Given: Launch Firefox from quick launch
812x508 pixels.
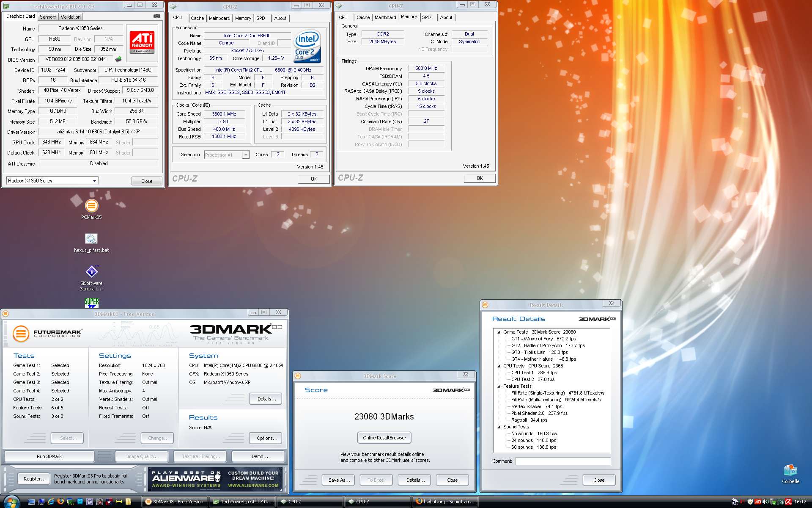Looking at the screenshot, I should click(x=60, y=502).
